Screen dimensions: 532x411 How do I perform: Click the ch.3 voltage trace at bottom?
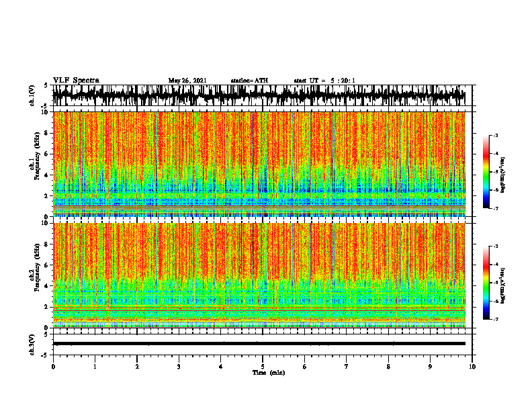[x=259, y=344]
